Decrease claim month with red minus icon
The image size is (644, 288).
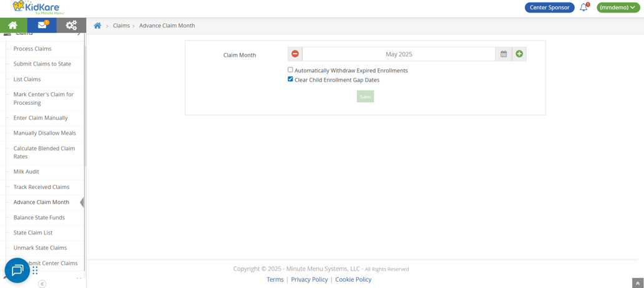point(295,54)
